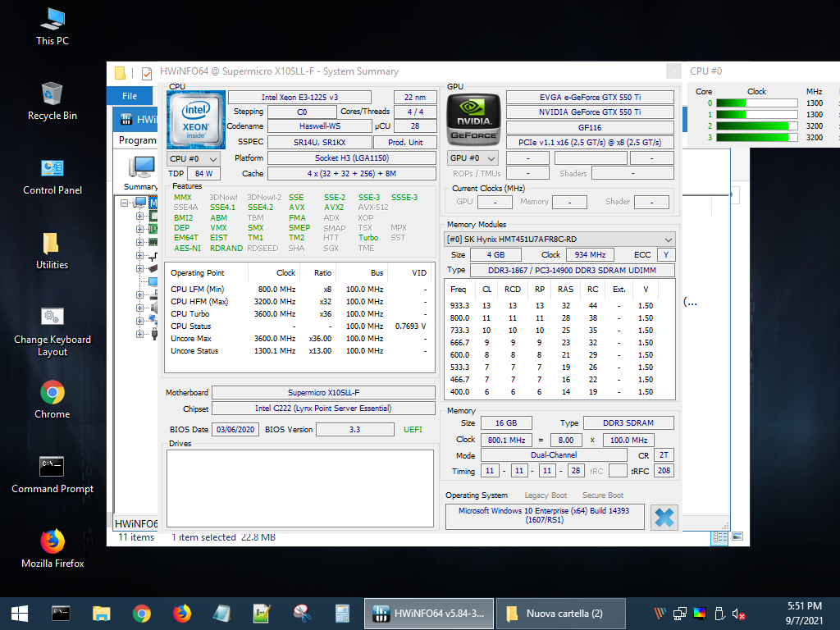Image resolution: width=840 pixels, height=630 pixels.
Task: Open the Recycle Bin desktop icon
Action: (52, 102)
